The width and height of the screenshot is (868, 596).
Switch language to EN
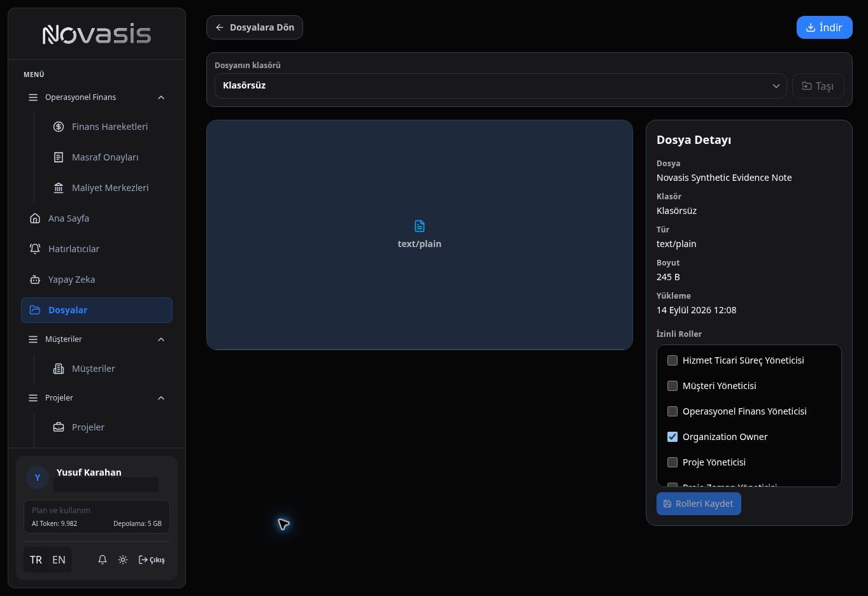59,560
